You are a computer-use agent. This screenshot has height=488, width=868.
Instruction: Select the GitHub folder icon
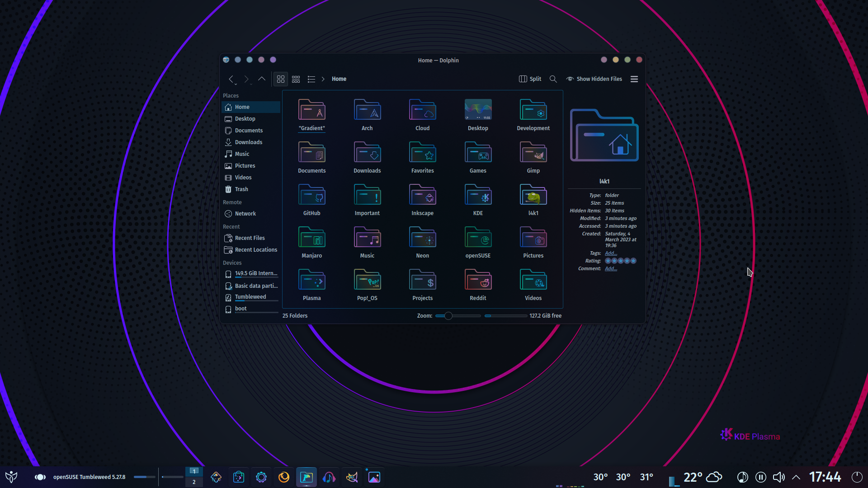point(312,195)
